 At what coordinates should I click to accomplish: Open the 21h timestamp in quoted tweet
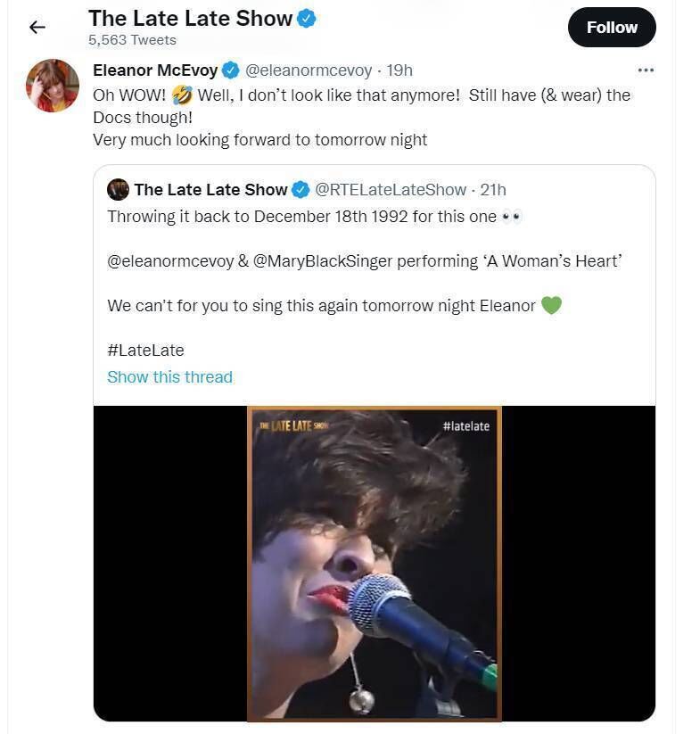pyautogui.click(x=493, y=189)
